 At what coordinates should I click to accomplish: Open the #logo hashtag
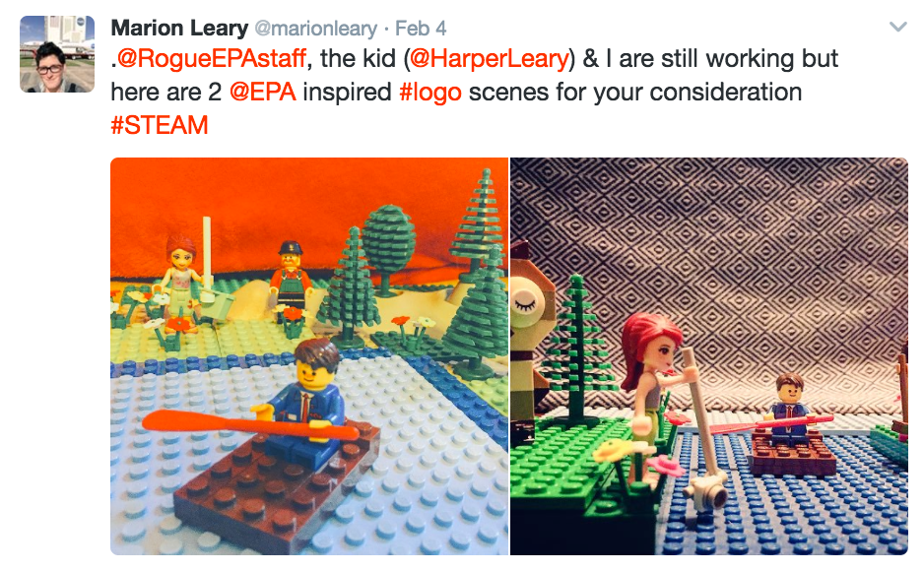click(430, 93)
